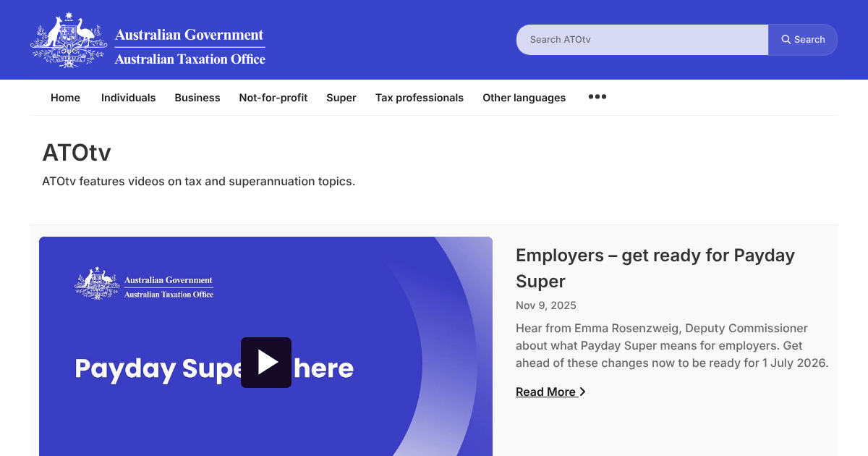Play the Payday Super video
Screen dimensions: 868x456
265,362
